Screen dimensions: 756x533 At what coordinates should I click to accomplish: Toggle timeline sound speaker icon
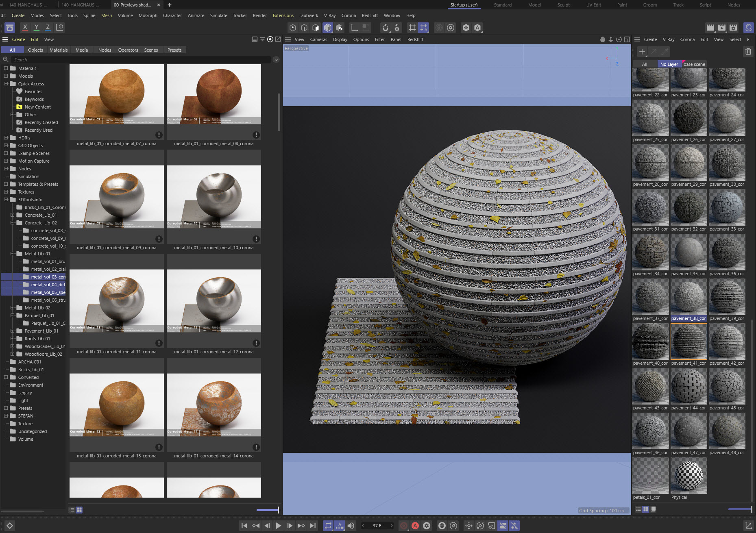click(x=351, y=526)
